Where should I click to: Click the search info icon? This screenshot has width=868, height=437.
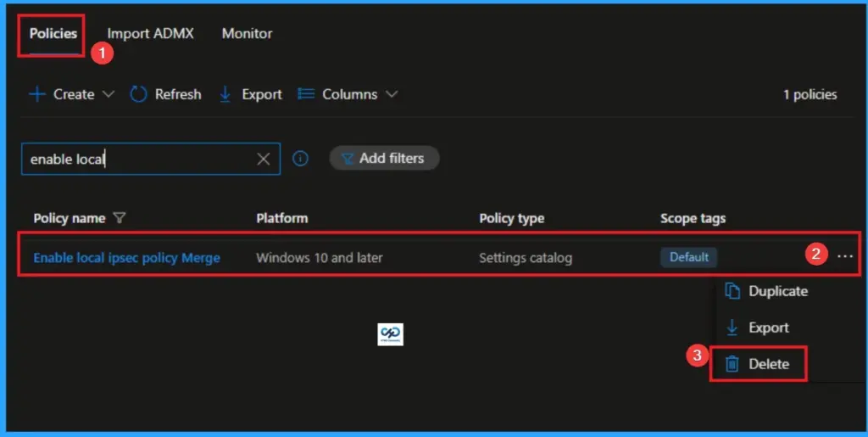coord(300,159)
